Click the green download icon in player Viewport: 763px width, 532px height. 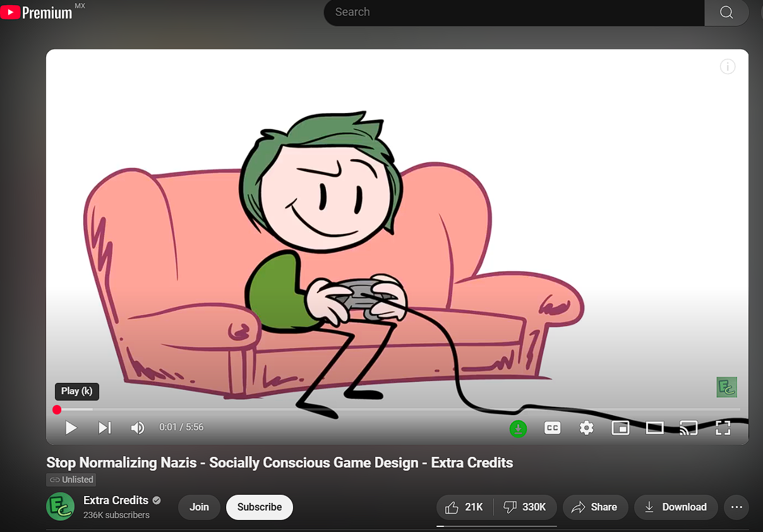tap(518, 428)
